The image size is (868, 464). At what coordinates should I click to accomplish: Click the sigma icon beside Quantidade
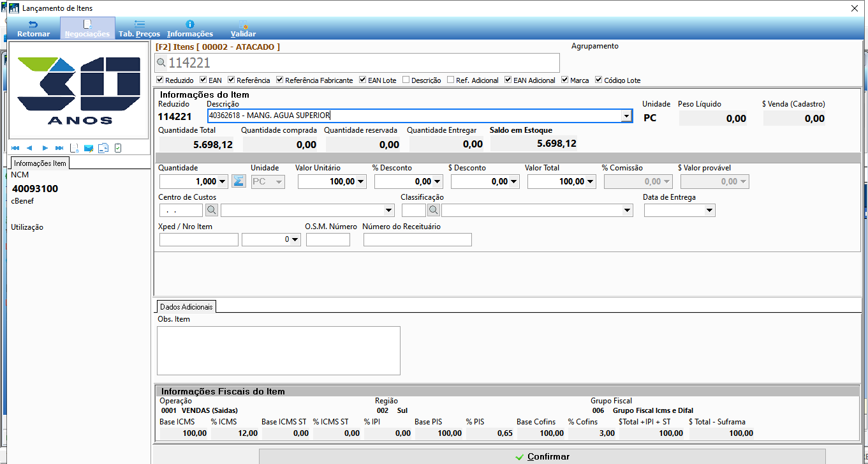[238, 181]
